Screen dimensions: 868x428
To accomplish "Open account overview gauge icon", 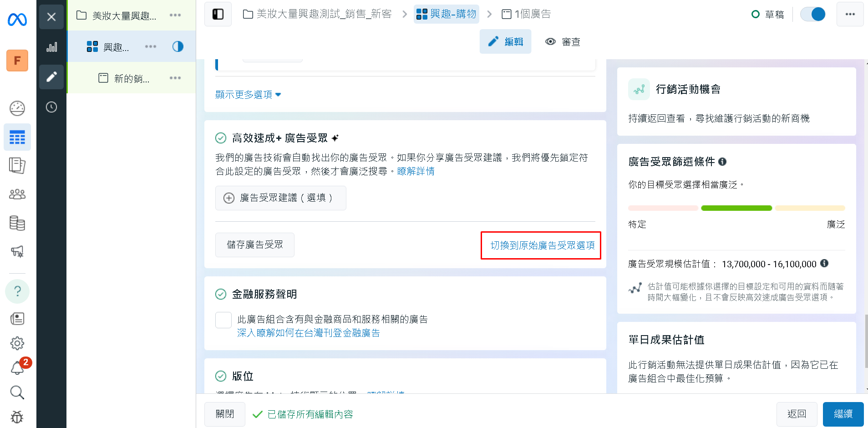I will coord(17,108).
